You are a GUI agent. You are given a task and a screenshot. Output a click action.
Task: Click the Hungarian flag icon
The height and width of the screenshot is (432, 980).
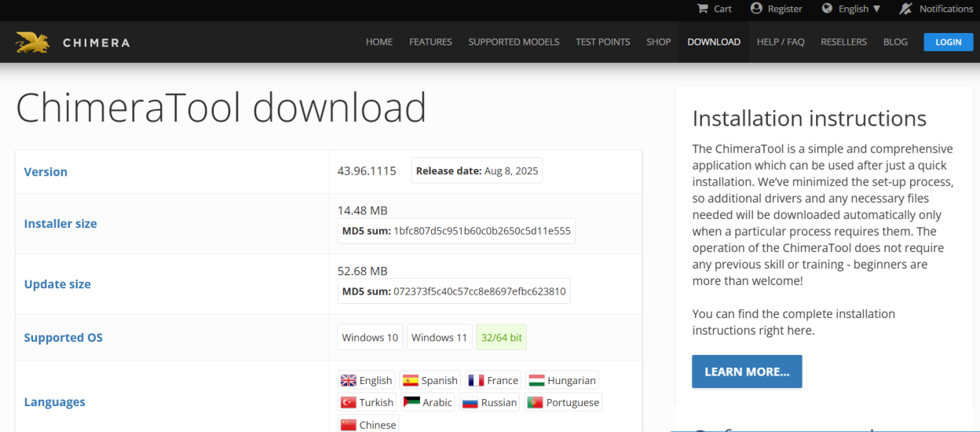point(537,380)
